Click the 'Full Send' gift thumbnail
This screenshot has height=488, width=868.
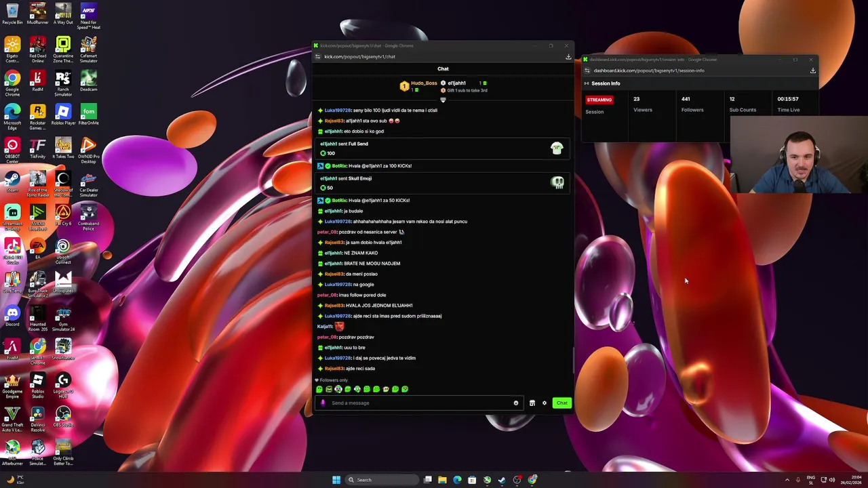coord(557,148)
